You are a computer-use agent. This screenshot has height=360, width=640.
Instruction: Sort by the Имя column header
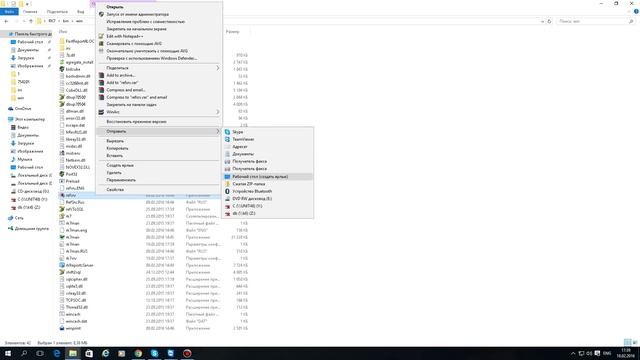pos(63,31)
